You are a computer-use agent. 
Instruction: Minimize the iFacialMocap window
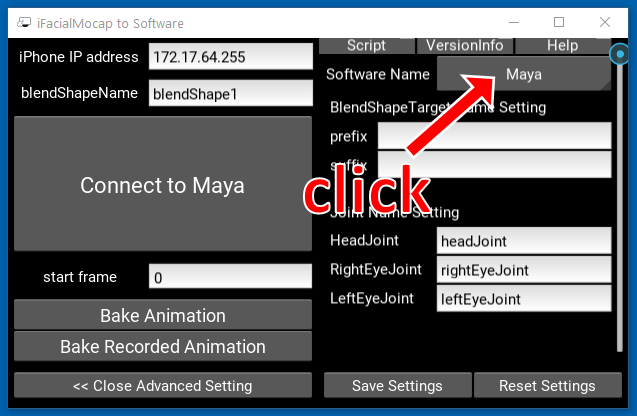click(x=514, y=22)
